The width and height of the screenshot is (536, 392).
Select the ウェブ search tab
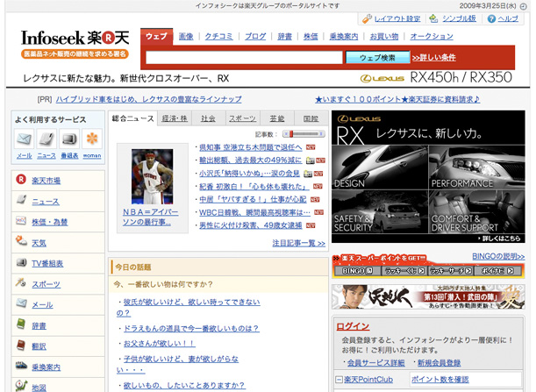(x=156, y=37)
